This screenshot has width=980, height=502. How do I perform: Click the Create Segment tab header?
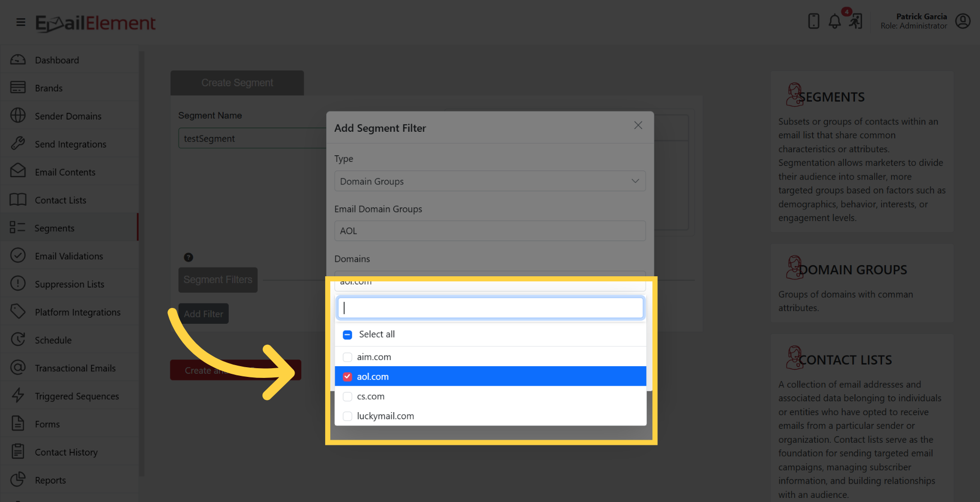pyautogui.click(x=237, y=83)
